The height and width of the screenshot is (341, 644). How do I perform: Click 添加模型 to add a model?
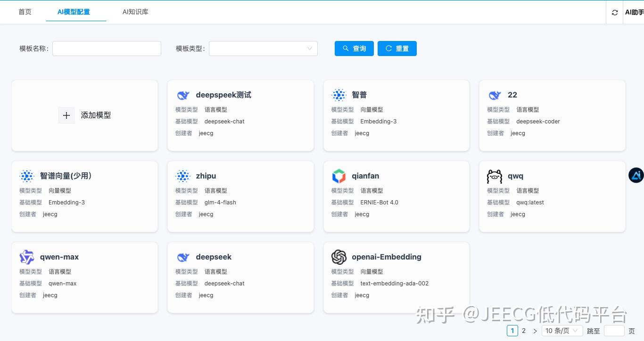[x=96, y=115]
